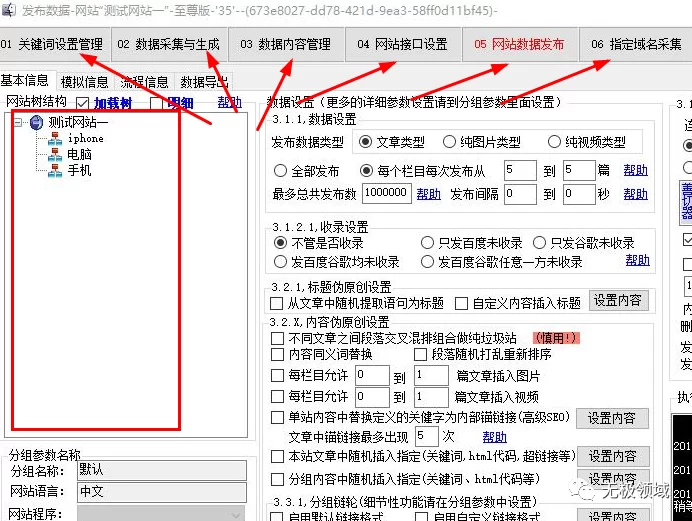692x521 pixels.
Task: Click the 每次发布从 start count field
Action: click(520, 170)
